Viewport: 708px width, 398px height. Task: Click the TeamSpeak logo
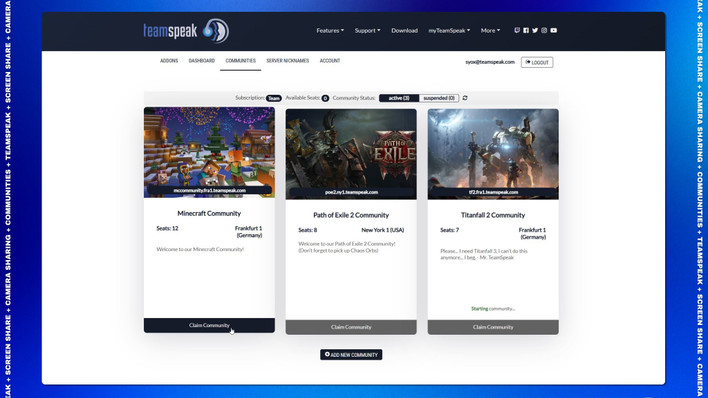pos(186,31)
